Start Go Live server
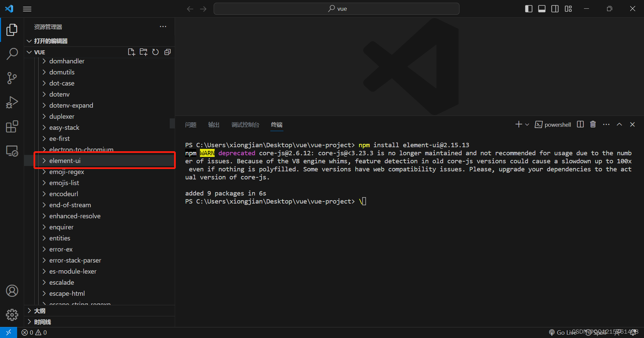This screenshot has width=644, height=338. 563,333
